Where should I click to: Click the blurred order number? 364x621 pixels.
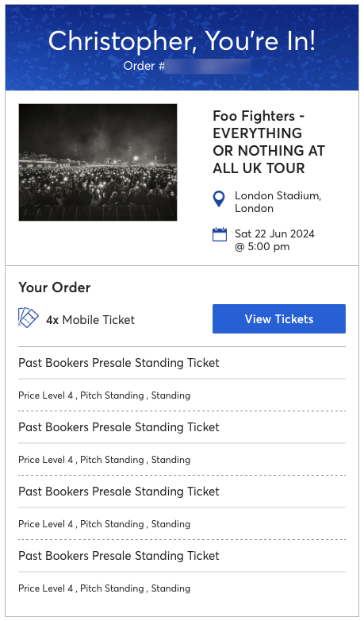(x=208, y=66)
